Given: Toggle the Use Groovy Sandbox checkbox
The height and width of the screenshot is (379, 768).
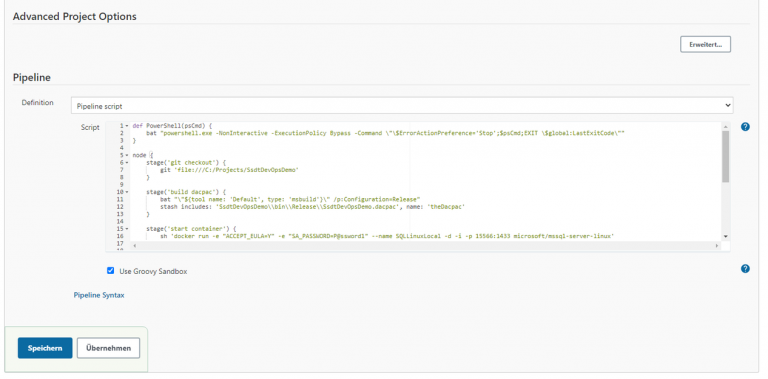Looking at the screenshot, I should 111,270.
